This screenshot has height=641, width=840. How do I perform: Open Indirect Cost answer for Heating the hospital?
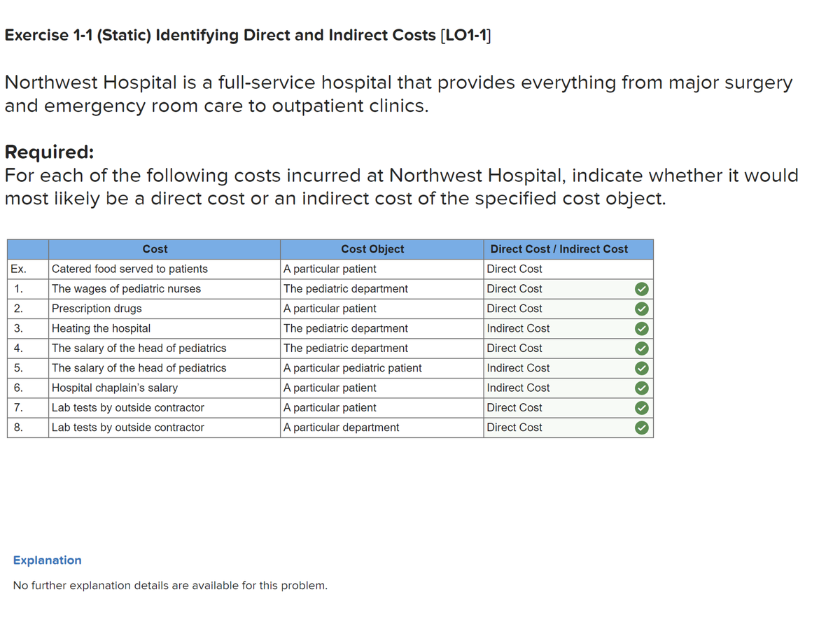pos(556,328)
